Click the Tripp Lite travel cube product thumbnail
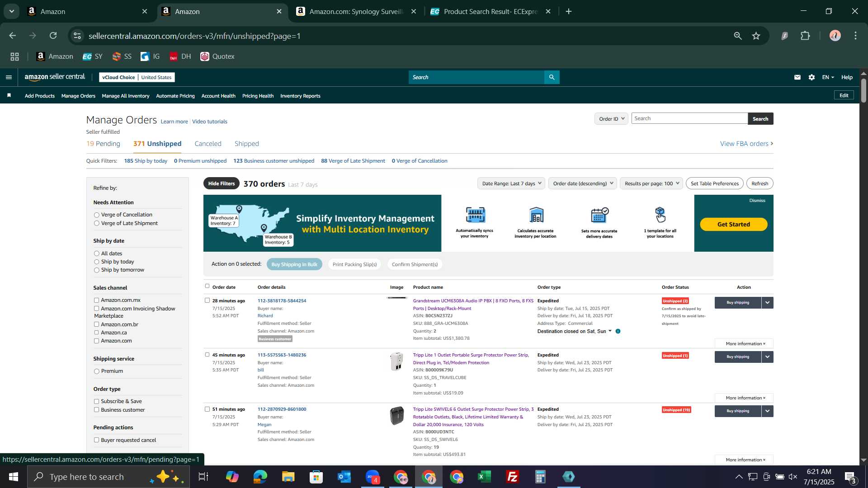The image size is (868, 488). point(397,361)
